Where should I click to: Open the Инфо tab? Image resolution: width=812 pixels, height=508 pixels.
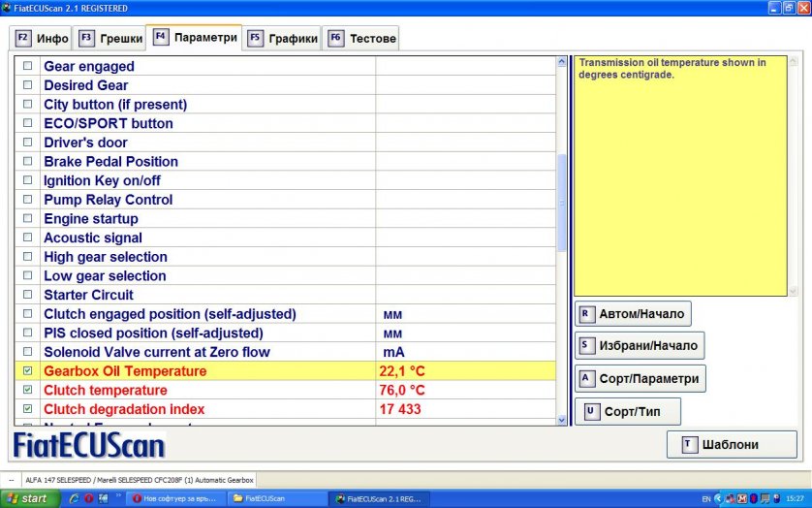click(43, 39)
